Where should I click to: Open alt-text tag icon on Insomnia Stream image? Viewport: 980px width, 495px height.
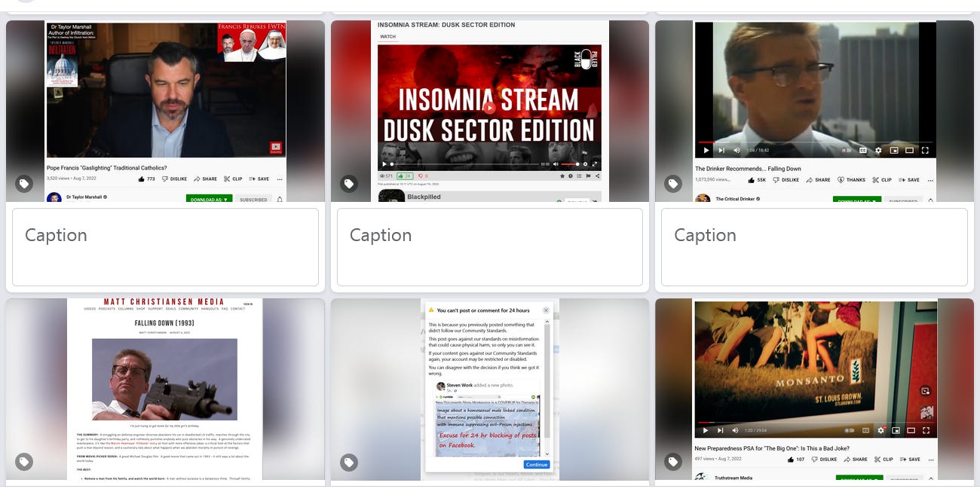coord(348,184)
